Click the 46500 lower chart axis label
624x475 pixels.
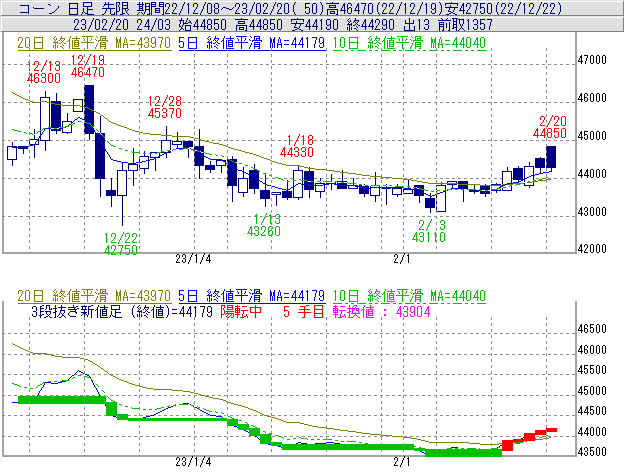tap(592, 329)
